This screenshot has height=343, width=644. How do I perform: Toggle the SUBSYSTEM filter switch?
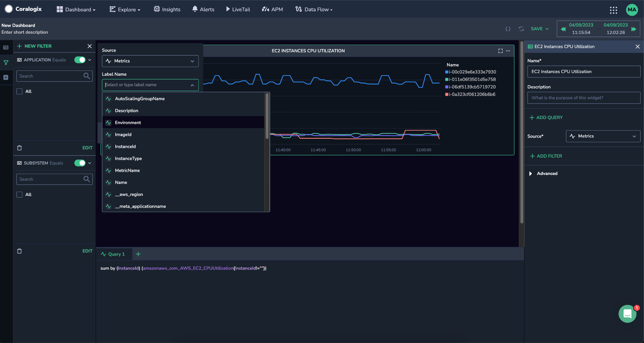pos(80,163)
